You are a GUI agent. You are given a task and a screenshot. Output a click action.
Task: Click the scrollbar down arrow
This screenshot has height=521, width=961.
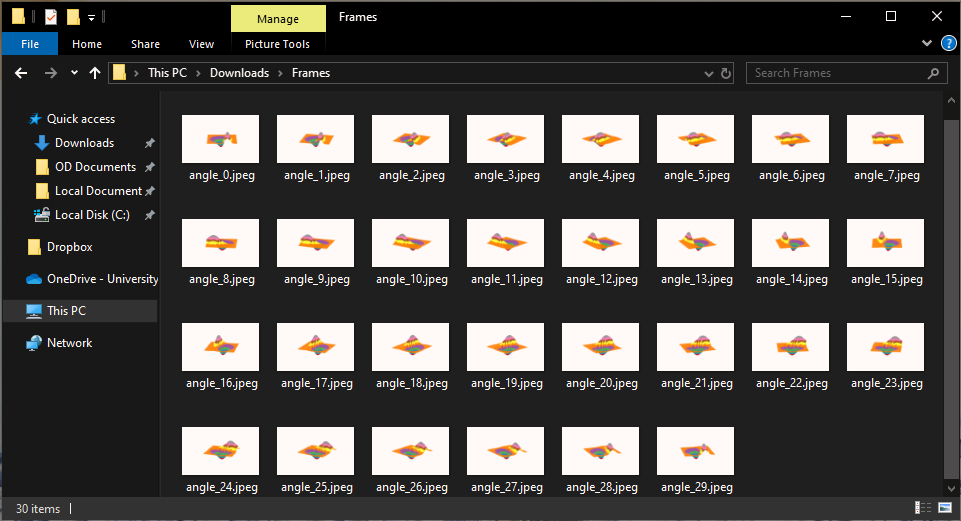pos(951,489)
